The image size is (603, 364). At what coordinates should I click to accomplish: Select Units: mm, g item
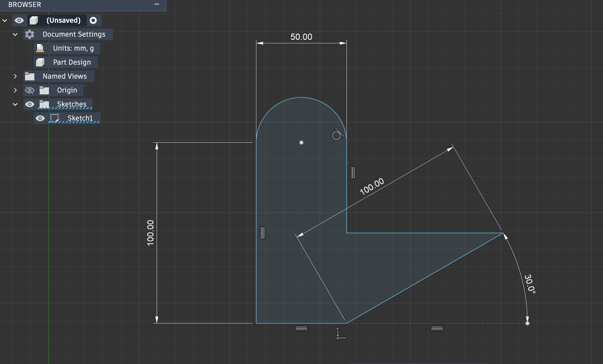click(73, 48)
